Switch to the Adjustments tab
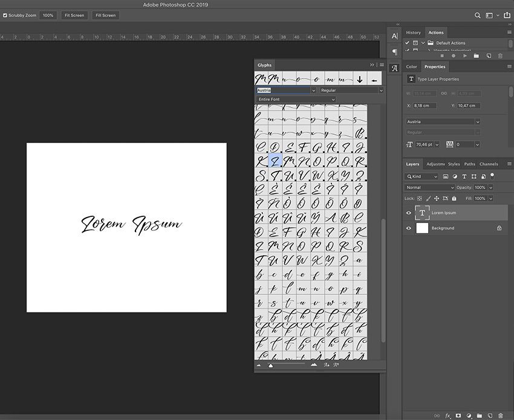This screenshot has width=514, height=420. point(435,164)
